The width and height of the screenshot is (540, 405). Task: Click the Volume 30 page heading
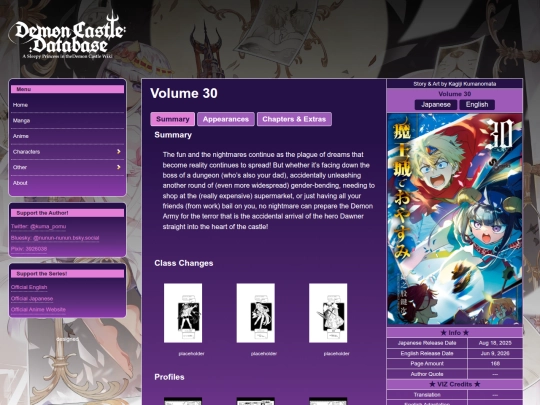click(184, 93)
